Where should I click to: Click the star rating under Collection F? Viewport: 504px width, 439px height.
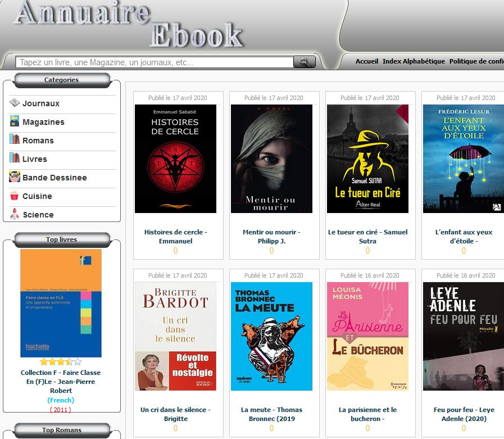(x=61, y=362)
